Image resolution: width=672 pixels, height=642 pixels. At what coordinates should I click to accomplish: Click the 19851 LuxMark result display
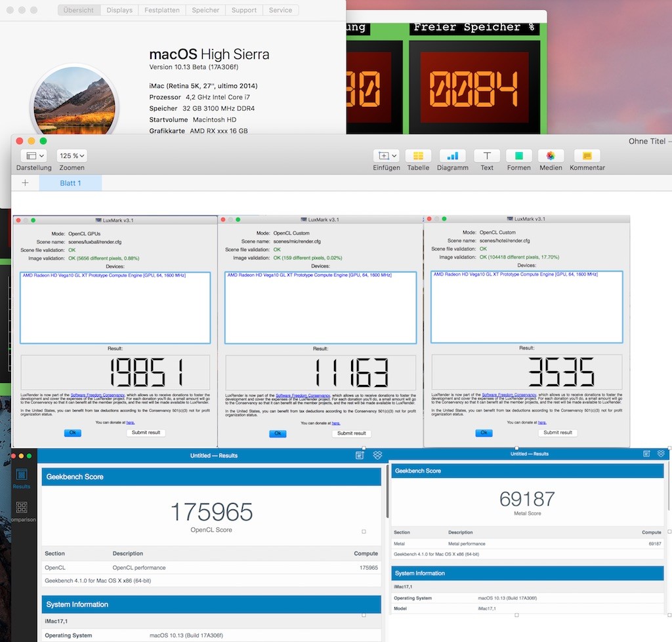[x=115, y=372]
